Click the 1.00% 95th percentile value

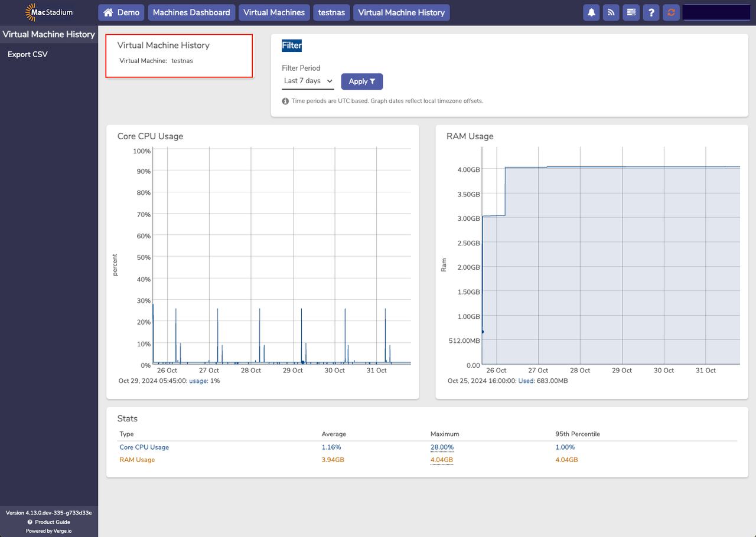pos(565,447)
